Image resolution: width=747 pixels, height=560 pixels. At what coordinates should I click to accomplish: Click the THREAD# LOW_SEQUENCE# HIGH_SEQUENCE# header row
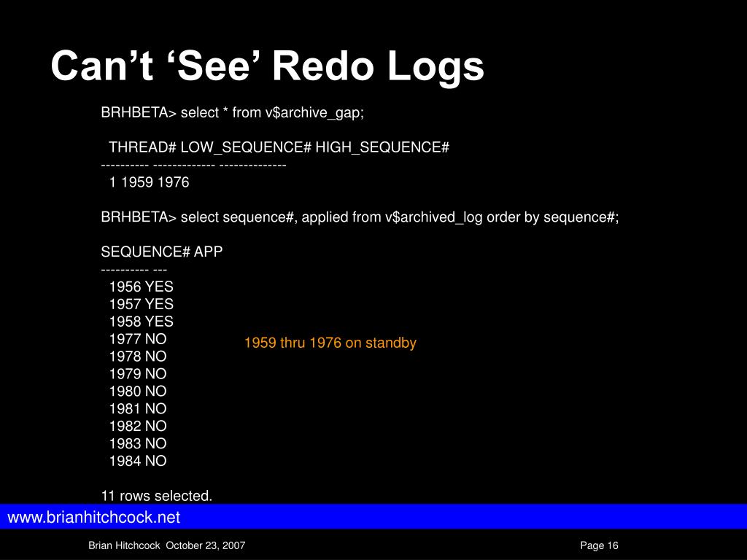tap(279, 147)
